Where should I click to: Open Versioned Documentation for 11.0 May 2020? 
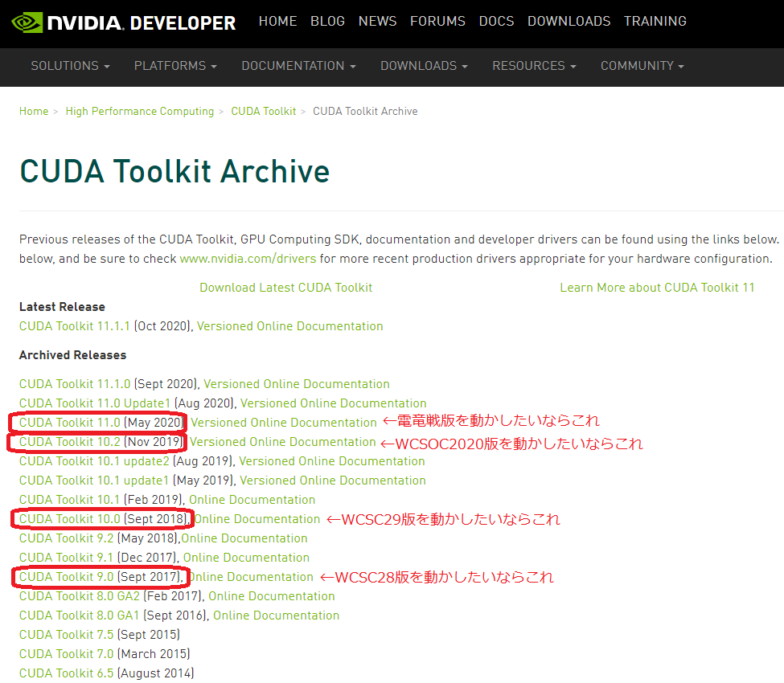(x=284, y=423)
